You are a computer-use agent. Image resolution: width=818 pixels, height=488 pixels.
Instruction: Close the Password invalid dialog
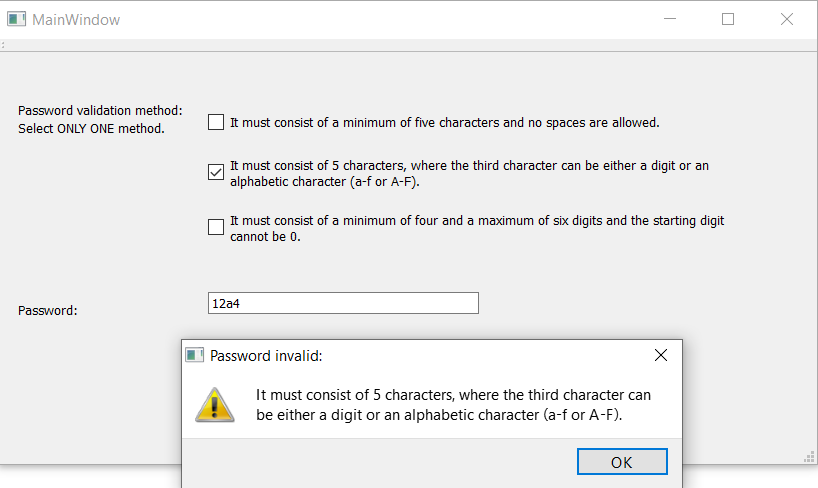(x=660, y=355)
